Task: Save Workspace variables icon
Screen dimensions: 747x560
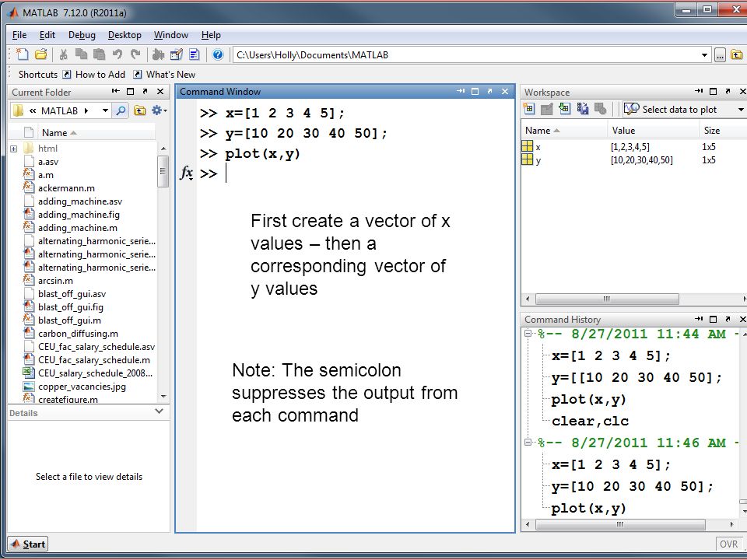Action: [582, 109]
